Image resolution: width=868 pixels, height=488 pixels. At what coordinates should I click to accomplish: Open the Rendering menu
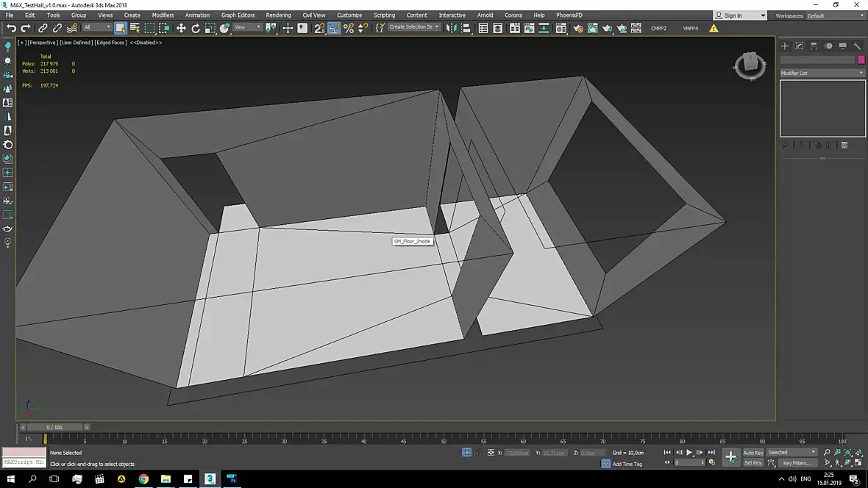[x=278, y=15]
